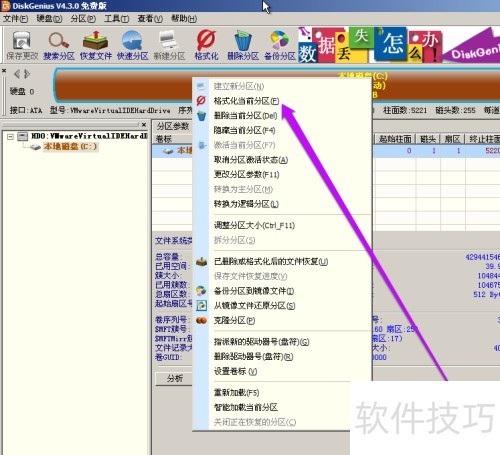The height and width of the screenshot is (455, 500).
Task: Launch the 恢复文件 recover files tool
Action: pos(96,45)
